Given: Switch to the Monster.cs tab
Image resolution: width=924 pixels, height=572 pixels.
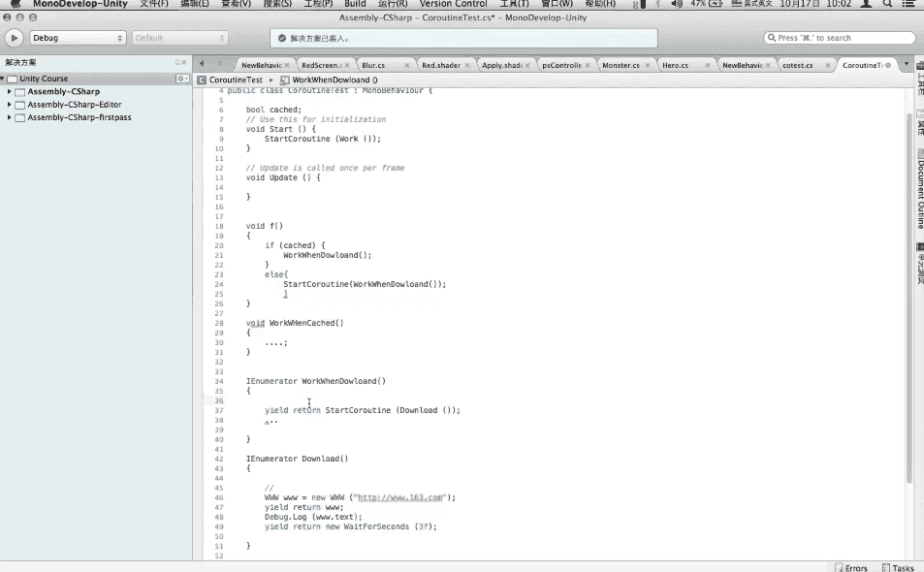Looking at the screenshot, I should 620,65.
